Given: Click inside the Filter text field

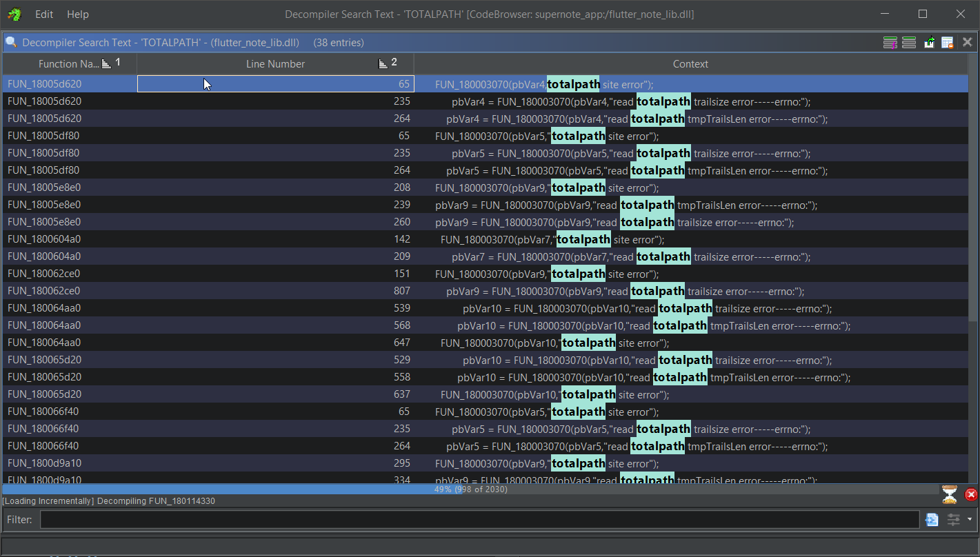Looking at the screenshot, I should [x=479, y=520].
